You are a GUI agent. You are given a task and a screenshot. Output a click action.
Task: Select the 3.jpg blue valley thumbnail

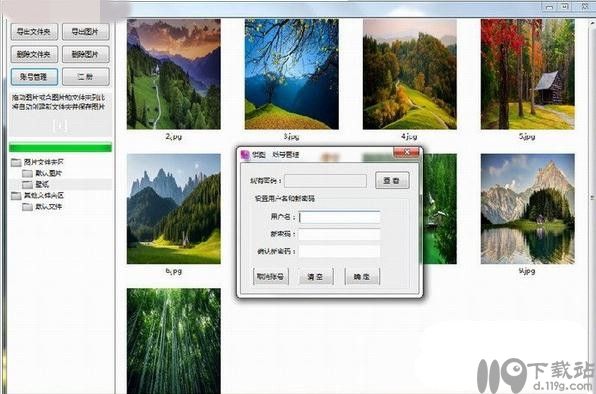(292, 74)
